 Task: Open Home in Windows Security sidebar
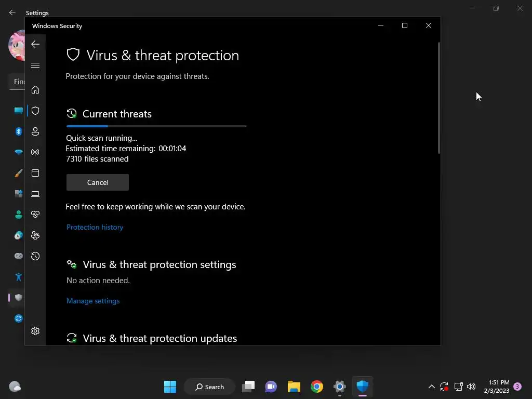pyautogui.click(x=35, y=90)
